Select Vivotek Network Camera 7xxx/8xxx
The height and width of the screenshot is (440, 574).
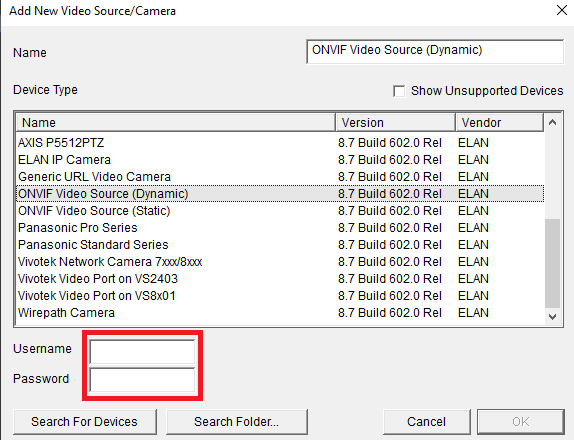click(x=280, y=262)
